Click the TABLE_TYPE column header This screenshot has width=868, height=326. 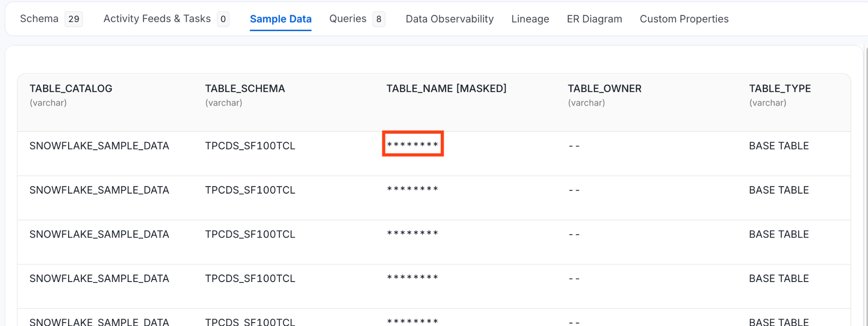coord(780,88)
